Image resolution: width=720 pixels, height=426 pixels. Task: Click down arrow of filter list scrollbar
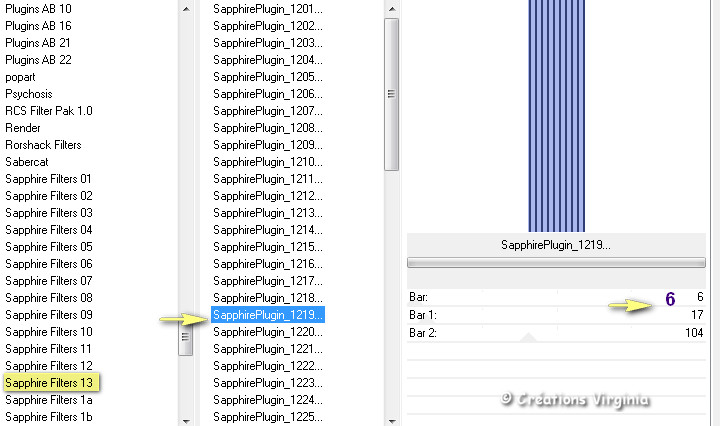(392, 420)
